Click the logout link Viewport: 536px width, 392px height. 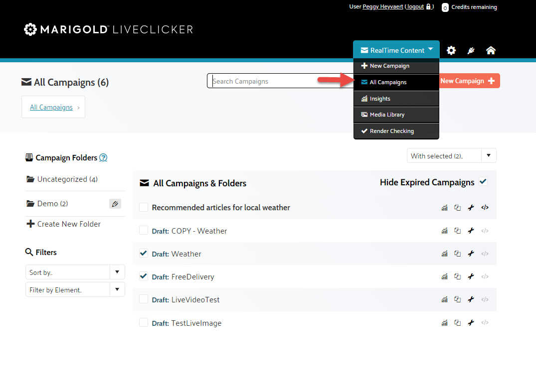[x=415, y=7]
